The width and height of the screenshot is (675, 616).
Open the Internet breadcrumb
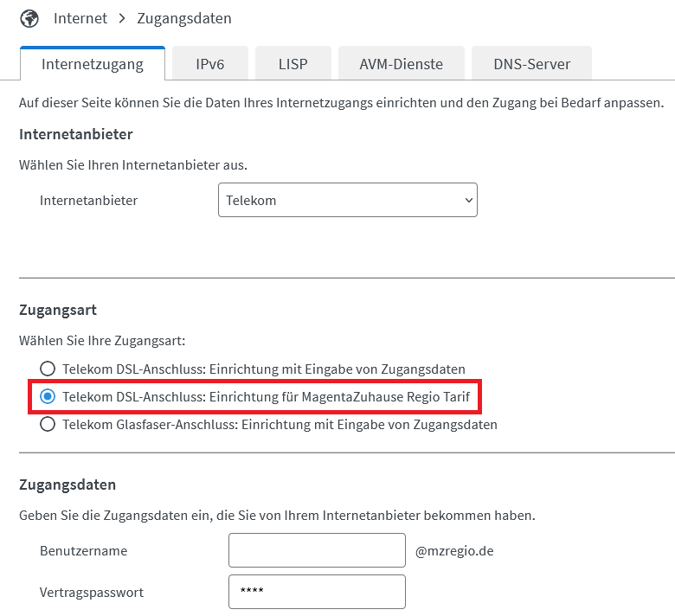pos(80,18)
